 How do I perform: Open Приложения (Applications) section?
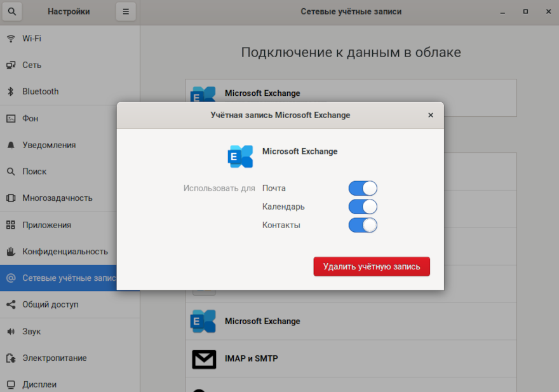pyautogui.click(x=46, y=225)
